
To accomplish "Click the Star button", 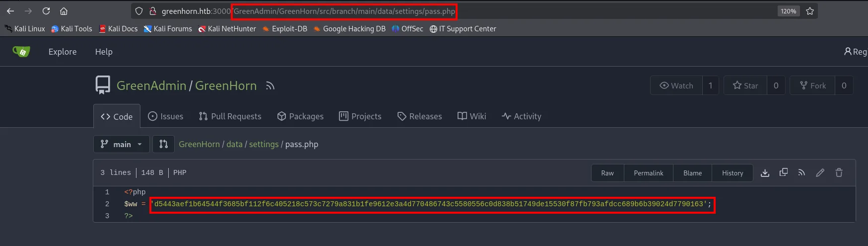I will click(745, 85).
